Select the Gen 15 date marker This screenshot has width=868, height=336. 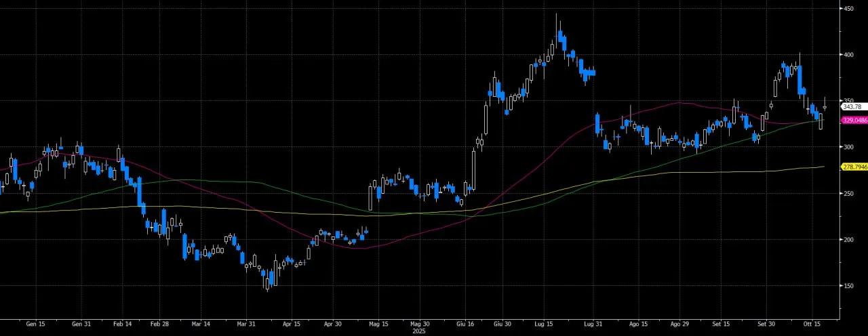(35, 324)
